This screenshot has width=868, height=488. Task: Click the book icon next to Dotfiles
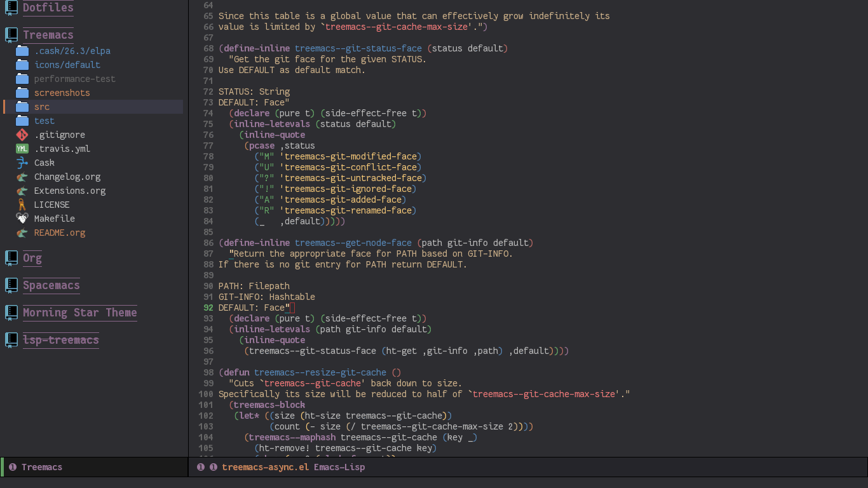pos(11,8)
